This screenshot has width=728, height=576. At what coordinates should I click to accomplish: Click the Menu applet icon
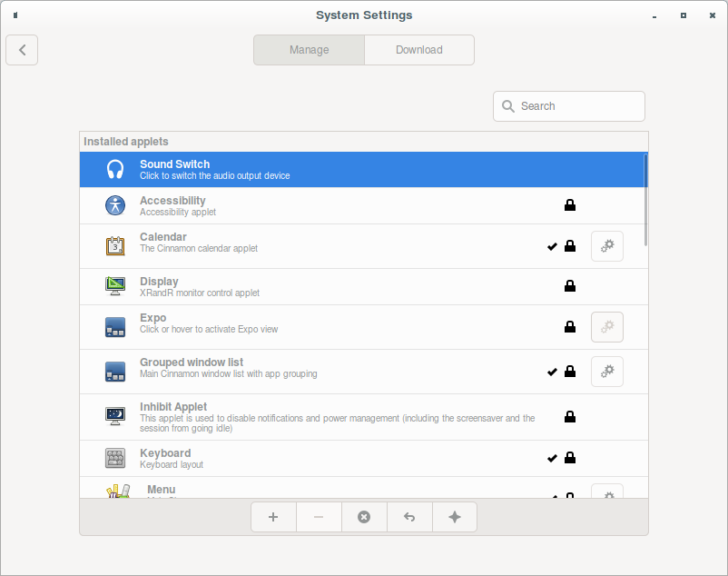point(118,491)
